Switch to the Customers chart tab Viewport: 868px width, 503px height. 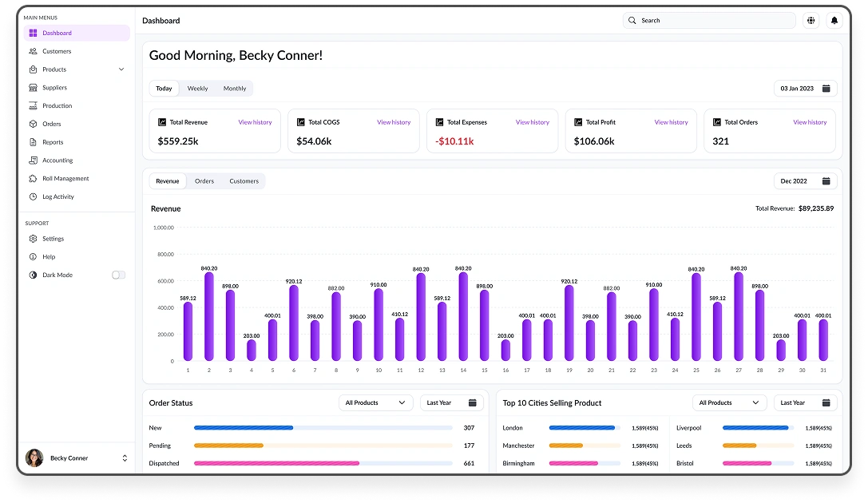click(x=244, y=181)
